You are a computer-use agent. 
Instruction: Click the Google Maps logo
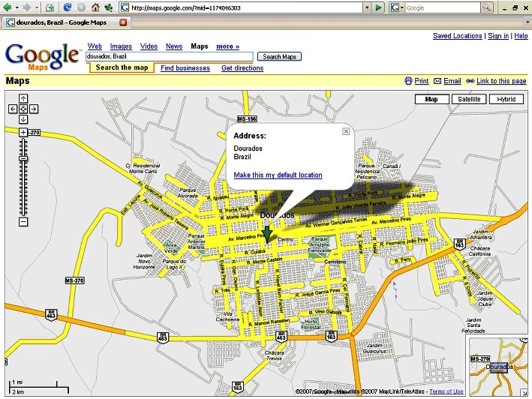[43, 56]
